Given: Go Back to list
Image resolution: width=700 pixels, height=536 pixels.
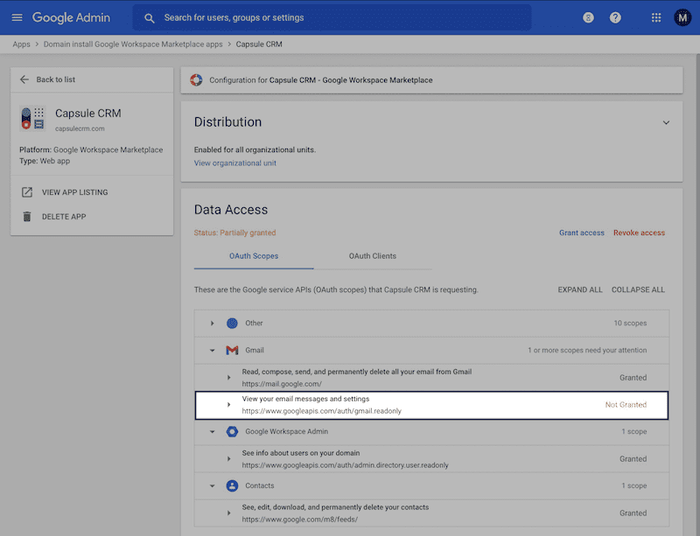Looking at the screenshot, I should [x=56, y=79].
